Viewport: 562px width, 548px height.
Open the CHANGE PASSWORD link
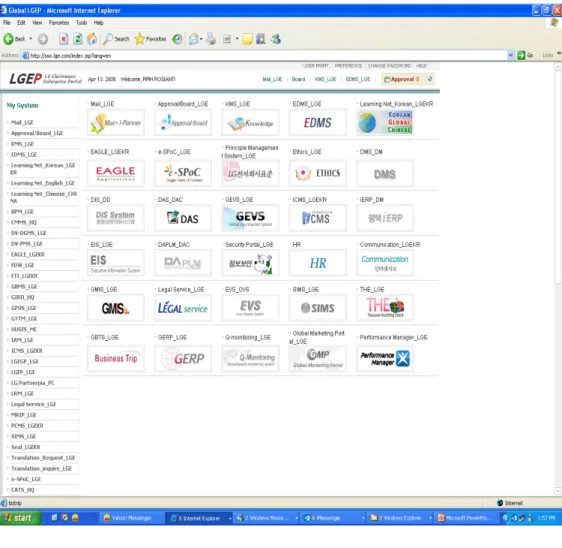389,66
